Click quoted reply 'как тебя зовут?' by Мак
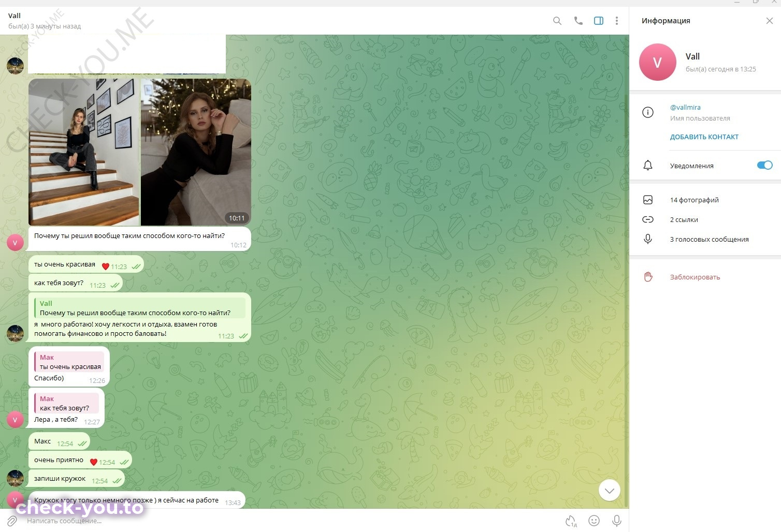This screenshot has height=532, width=781. point(66,403)
